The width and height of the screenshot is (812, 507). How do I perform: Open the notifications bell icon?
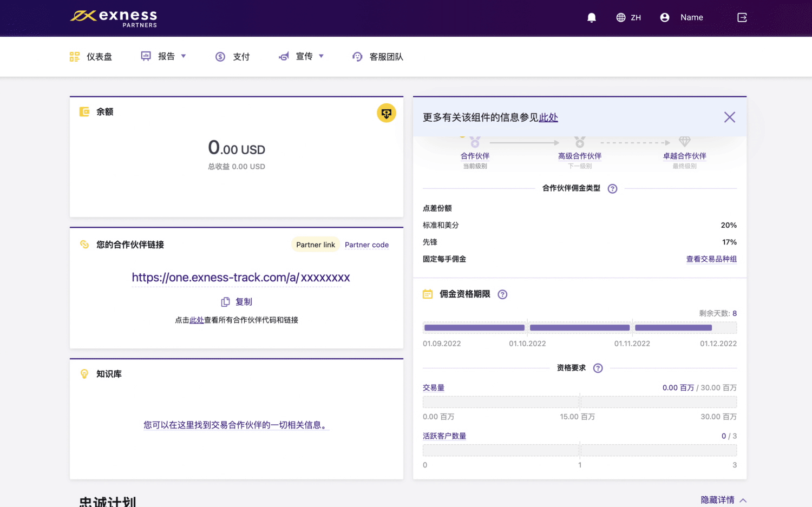coord(592,18)
